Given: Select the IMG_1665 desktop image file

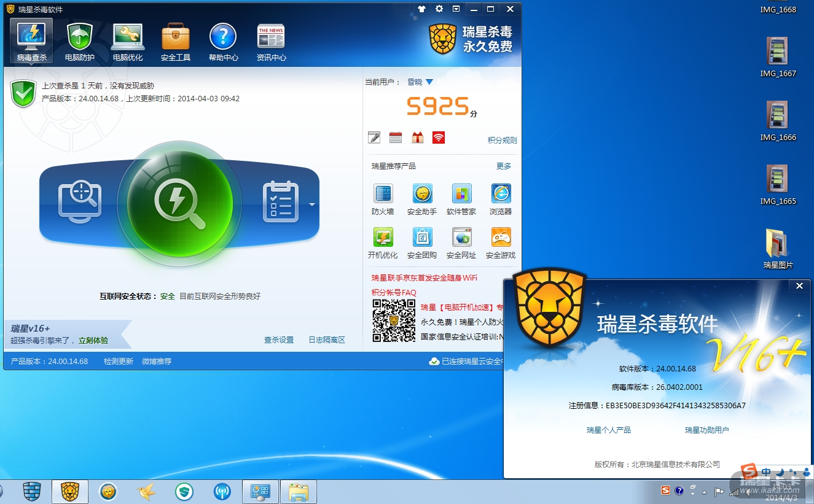Looking at the screenshot, I should pos(778,185).
